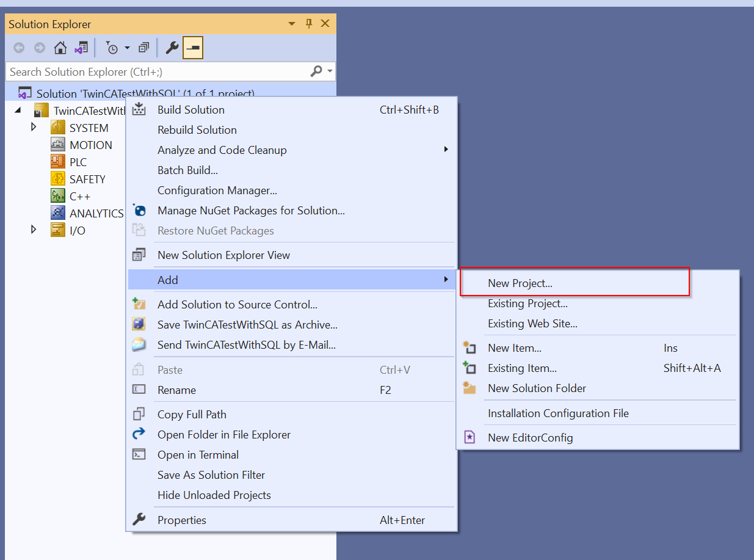The width and height of the screenshot is (754, 560).
Task: Click the magnifier search icon
Action: (x=316, y=71)
